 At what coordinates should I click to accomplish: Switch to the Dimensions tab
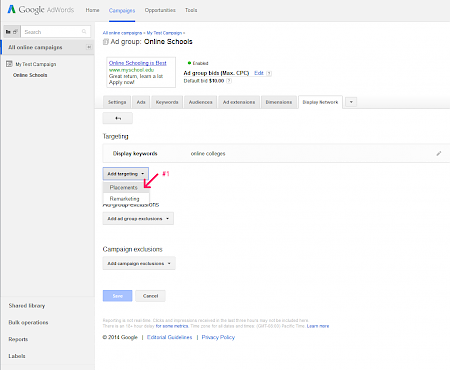click(x=279, y=102)
